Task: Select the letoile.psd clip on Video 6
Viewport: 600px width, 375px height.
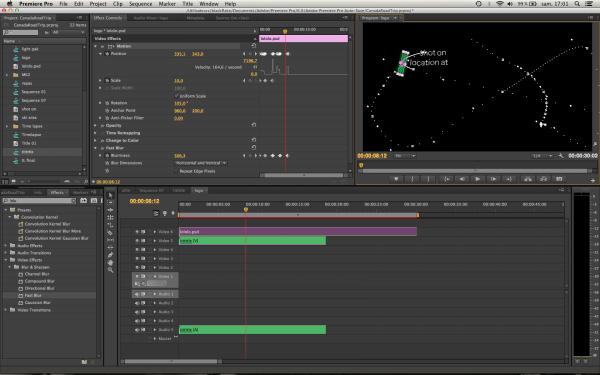Action: (x=298, y=232)
